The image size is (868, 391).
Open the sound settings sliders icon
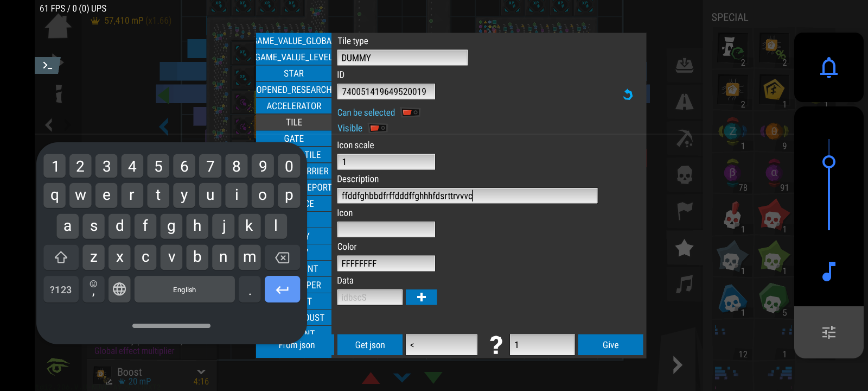point(828,332)
